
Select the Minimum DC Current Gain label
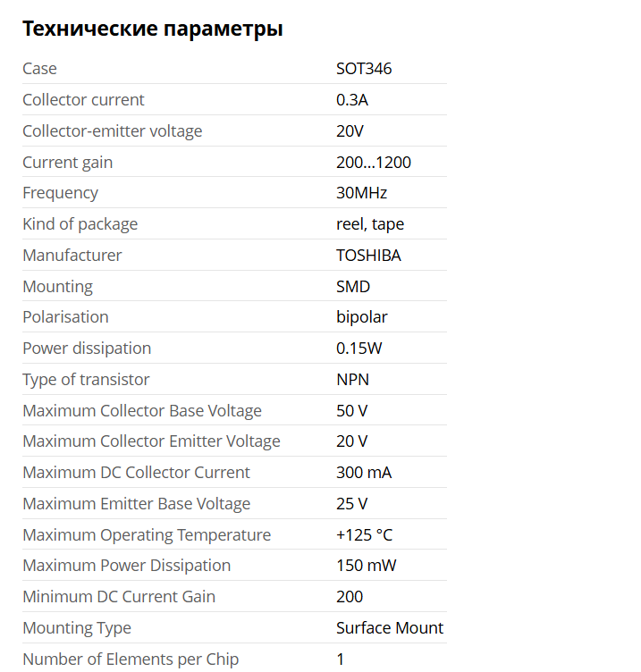[119, 597]
